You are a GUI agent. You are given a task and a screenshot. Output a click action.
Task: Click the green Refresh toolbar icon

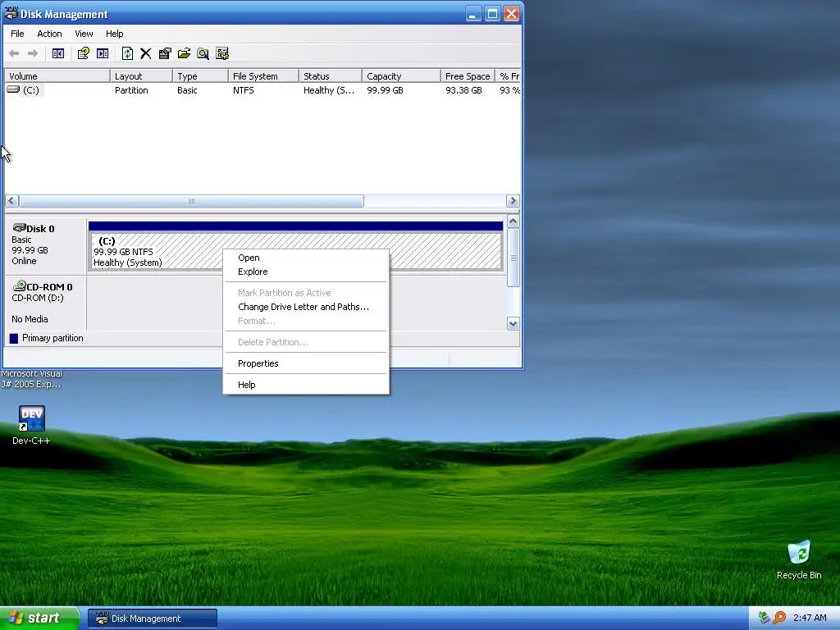tap(127, 53)
